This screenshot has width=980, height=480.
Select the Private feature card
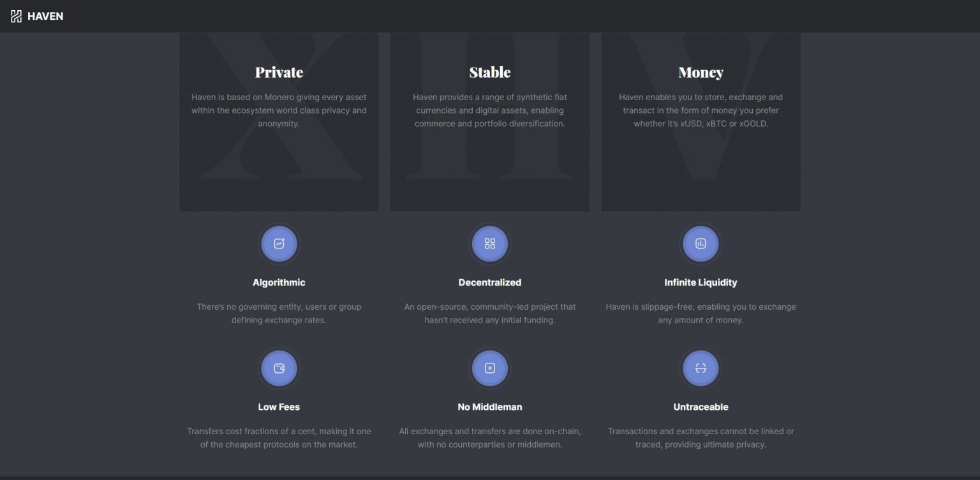tap(279, 121)
